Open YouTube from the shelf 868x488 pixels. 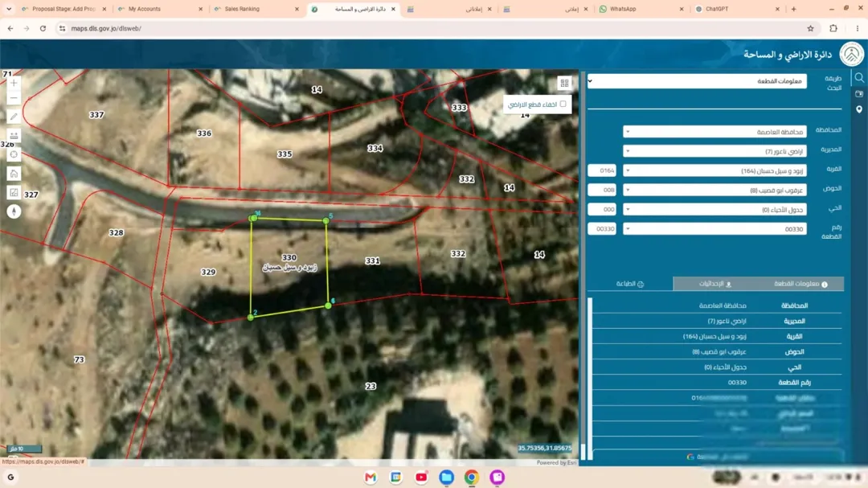(421, 477)
